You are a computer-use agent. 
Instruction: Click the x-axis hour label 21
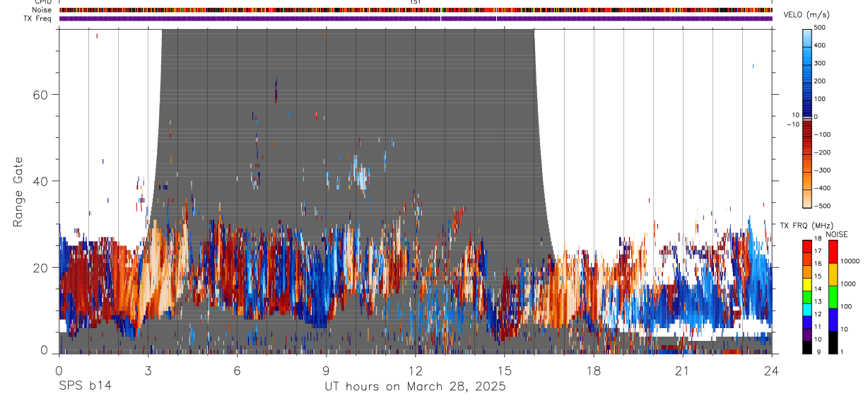point(682,370)
